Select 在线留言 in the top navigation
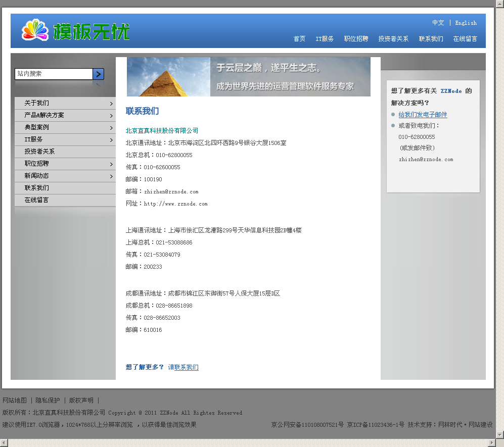Viewport: 504px width, 447px height. click(465, 39)
